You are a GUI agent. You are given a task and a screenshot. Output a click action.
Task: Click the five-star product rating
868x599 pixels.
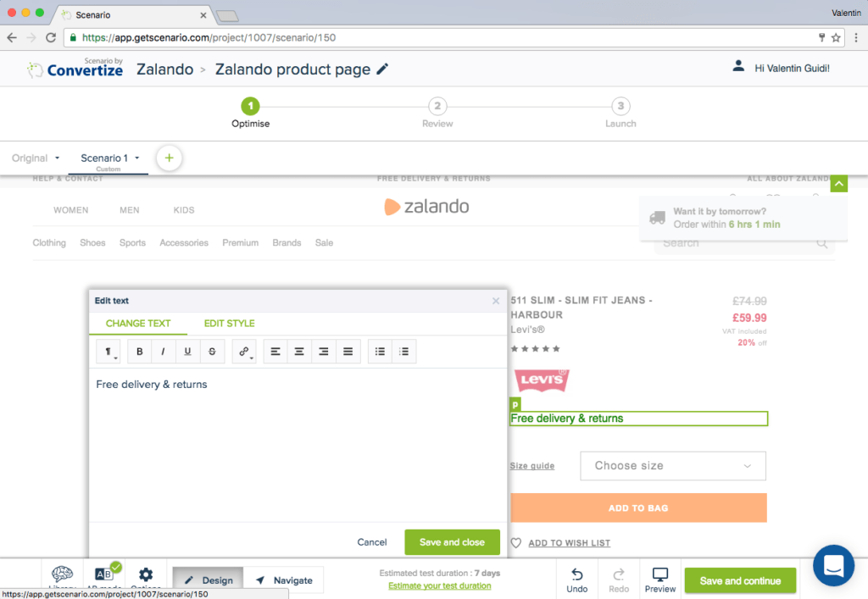(x=536, y=349)
